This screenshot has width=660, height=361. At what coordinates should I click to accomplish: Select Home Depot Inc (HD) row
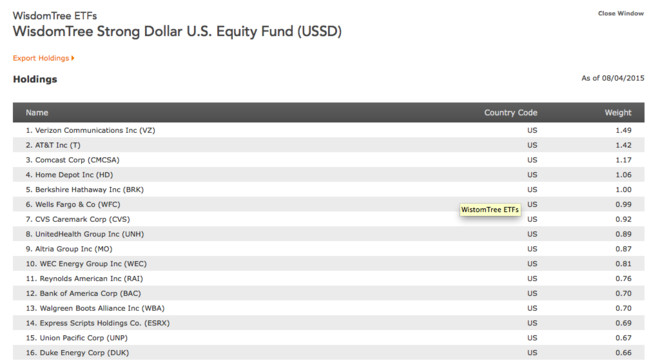(328, 175)
